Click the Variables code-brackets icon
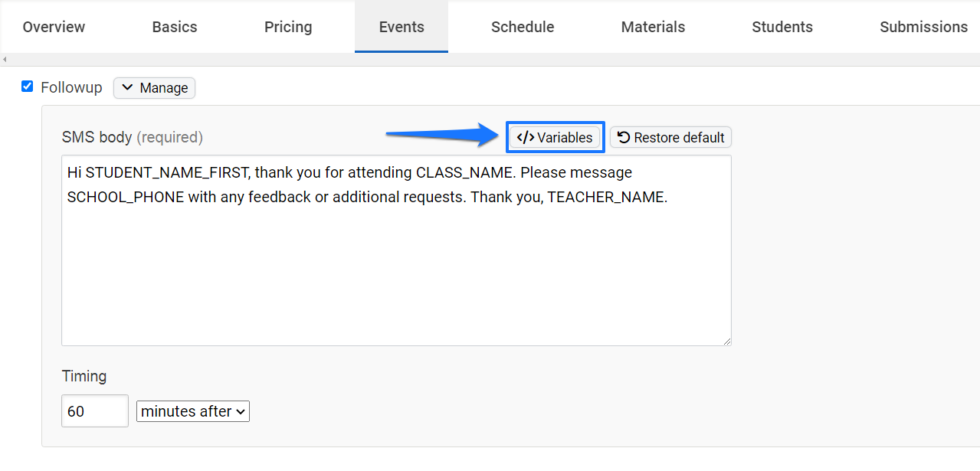The height and width of the screenshot is (471, 980). 525,138
